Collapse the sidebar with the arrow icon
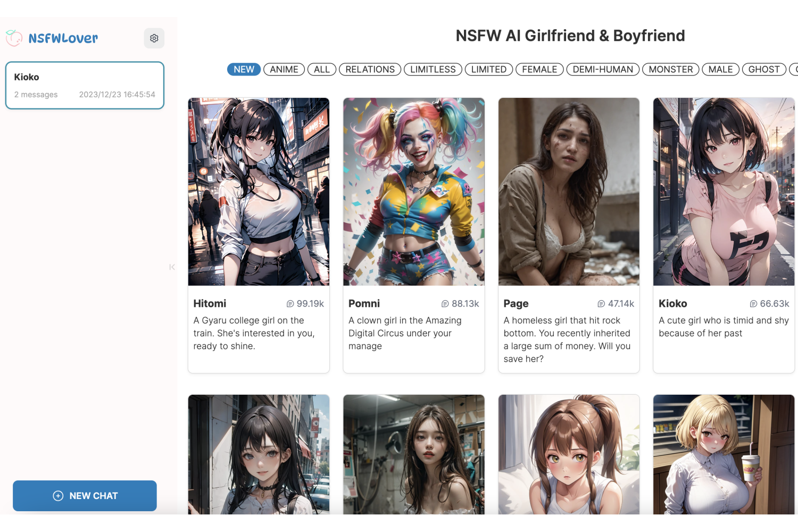Image resolution: width=798 pixels, height=532 pixels. [172, 267]
